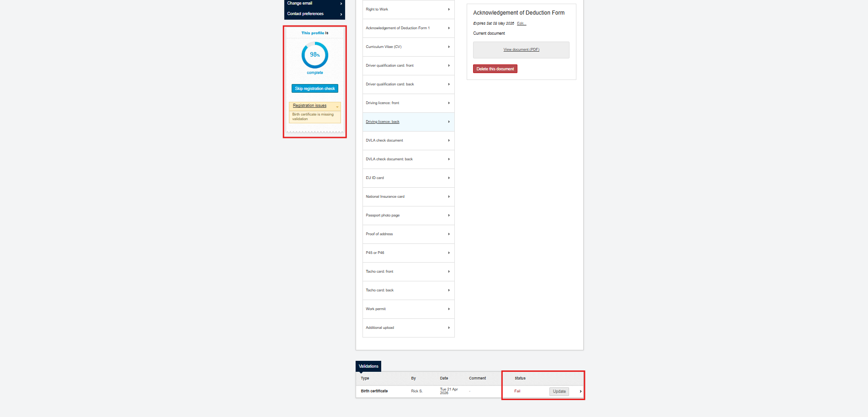Select the Driving licence: back document

408,121
